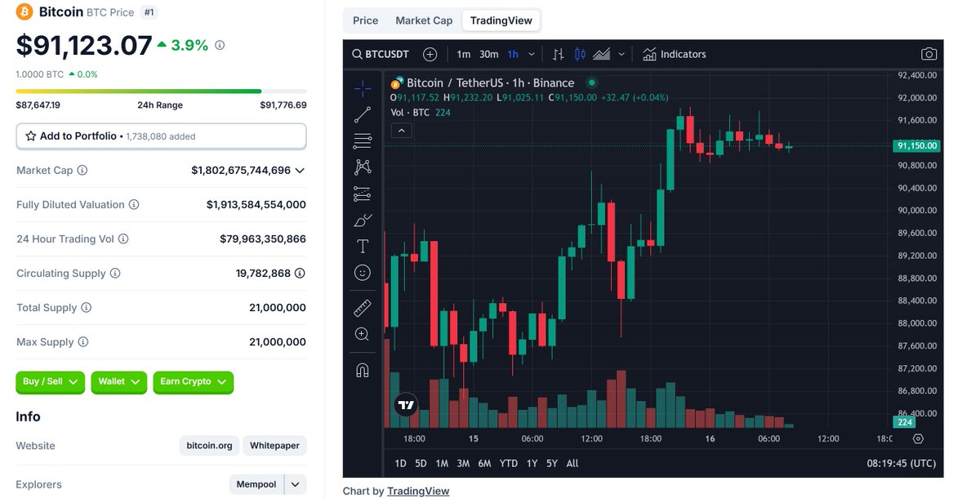
Task: Open the Indicators menu
Action: pos(675,55)
